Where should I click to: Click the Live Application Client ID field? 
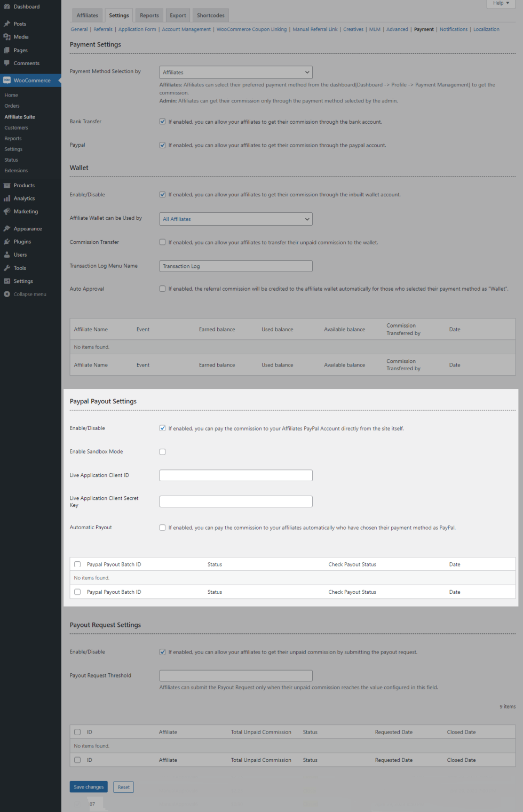(235, 475)
